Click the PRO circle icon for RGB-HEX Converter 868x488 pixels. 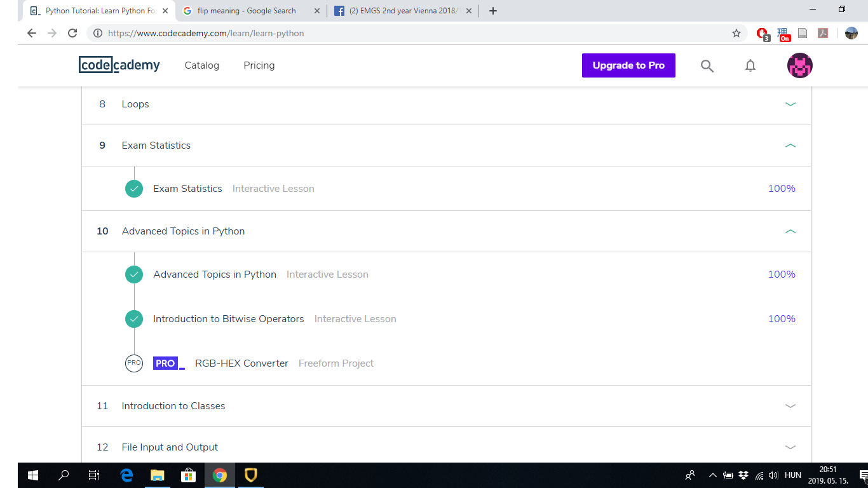click(x=134, y=363)
